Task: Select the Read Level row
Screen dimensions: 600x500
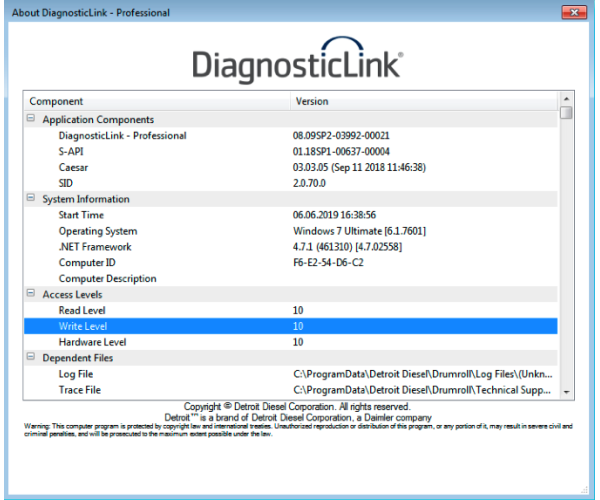Action: [x=291, y=310]
